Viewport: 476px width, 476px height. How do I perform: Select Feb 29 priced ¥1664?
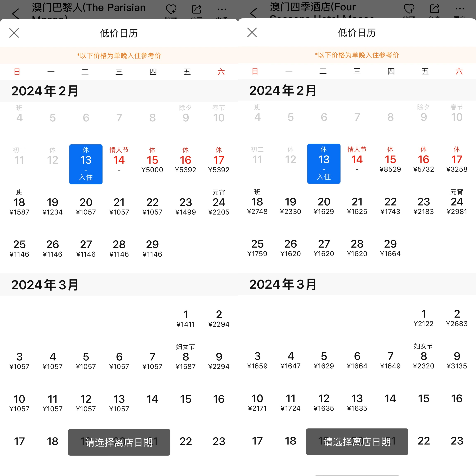[x=390, y=248]
